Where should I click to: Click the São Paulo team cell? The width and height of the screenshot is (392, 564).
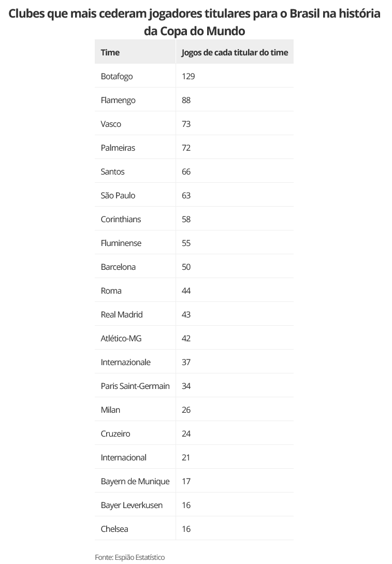point(118,195)
